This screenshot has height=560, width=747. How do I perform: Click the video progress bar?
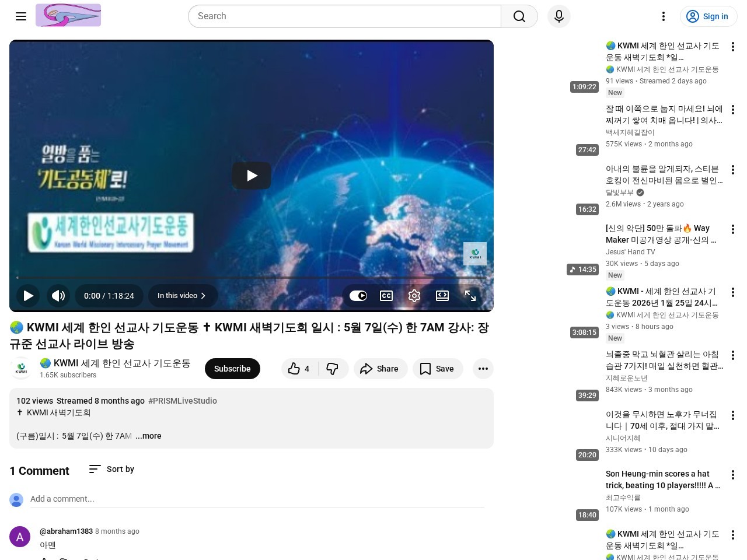tap(251, 278)
